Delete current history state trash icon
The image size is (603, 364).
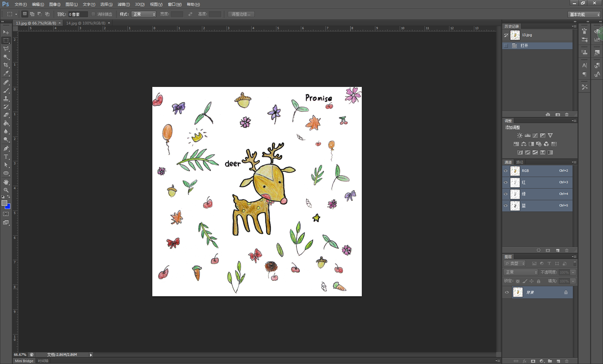567,115
